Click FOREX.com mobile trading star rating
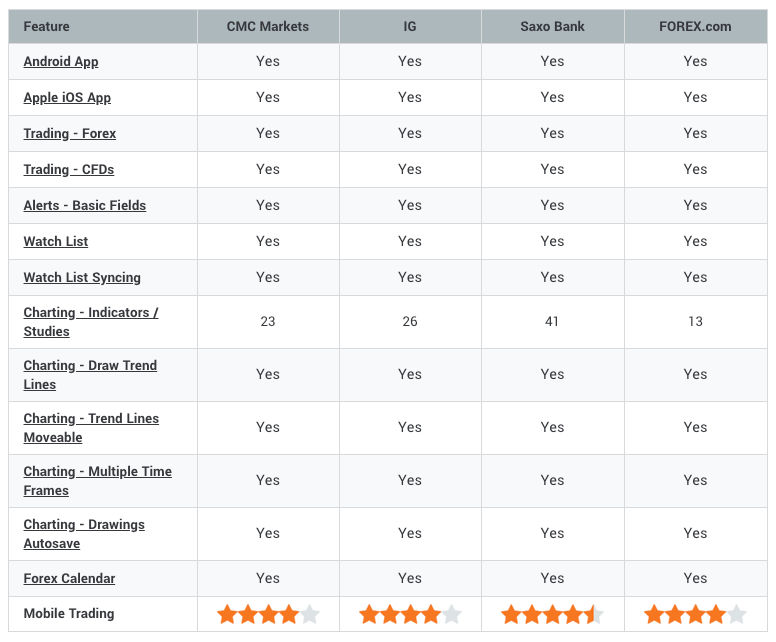 coord(695,614)
